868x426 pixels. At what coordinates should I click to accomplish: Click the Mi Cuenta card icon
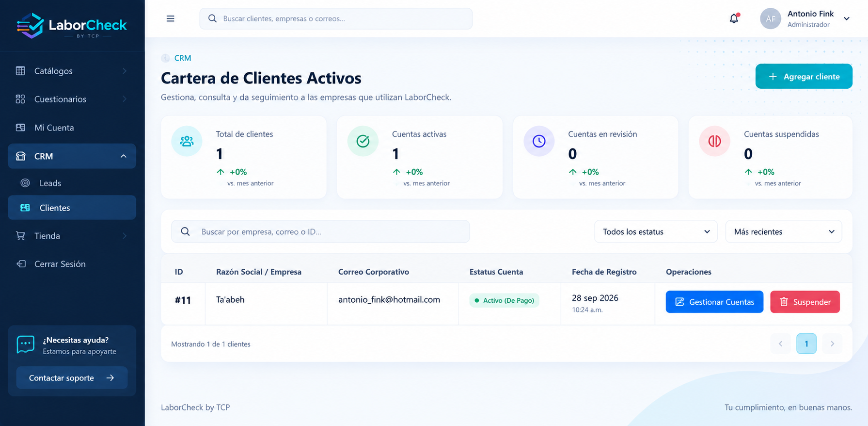20,128
